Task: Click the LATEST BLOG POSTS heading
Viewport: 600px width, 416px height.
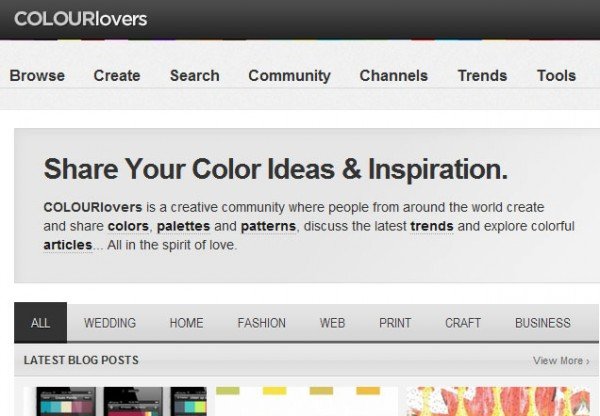Action: [x=81, y=360]
